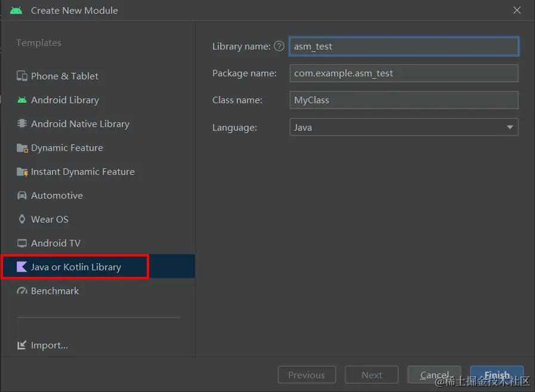Click the Android Native Library chip icon
This screenshot has height=392, width=535.
(x=22, y=124)
